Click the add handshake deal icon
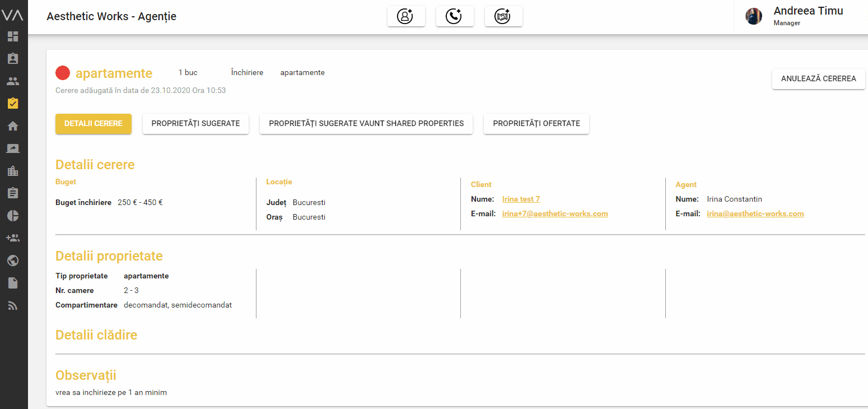The height and width of the screenshot is (409, 868). point(503,17)
